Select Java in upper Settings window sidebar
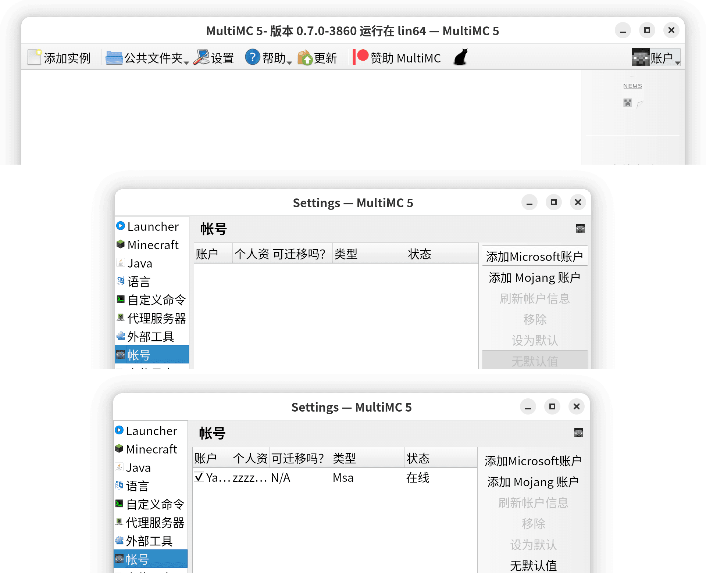This screenshot has width=706, height=588. pyautogui.click(x=152, y=263)
